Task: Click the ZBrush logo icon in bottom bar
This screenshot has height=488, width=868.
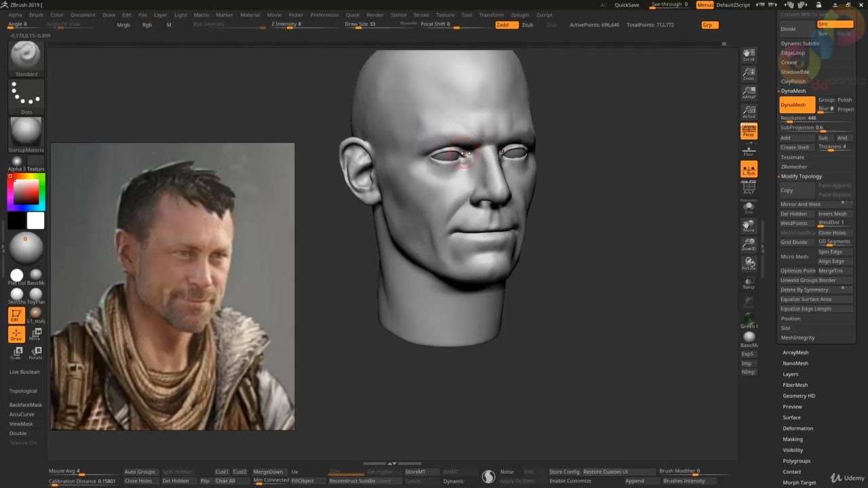Action: 488,476
